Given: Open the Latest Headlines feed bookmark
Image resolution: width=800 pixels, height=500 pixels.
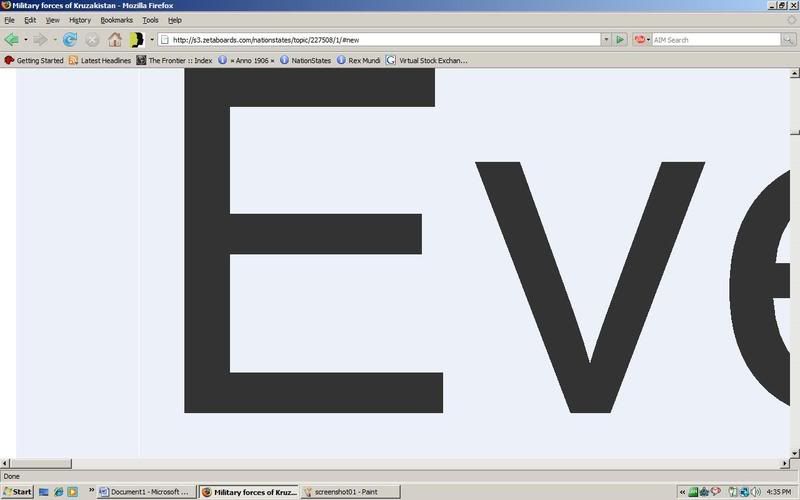Looking at the screenshot, I should [99, 60].
